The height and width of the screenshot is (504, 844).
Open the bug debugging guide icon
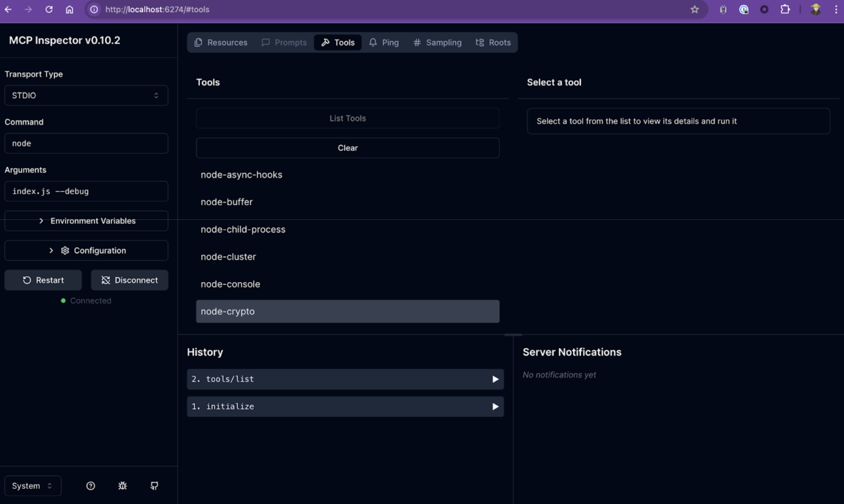[x=122, y=486]
